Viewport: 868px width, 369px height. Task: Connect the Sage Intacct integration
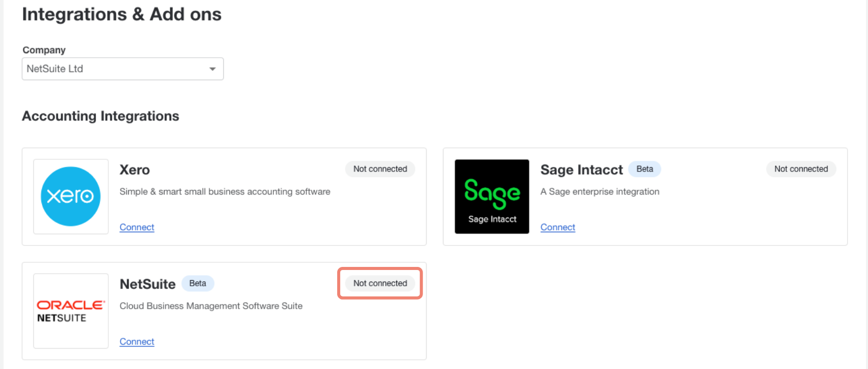point(558,227)
